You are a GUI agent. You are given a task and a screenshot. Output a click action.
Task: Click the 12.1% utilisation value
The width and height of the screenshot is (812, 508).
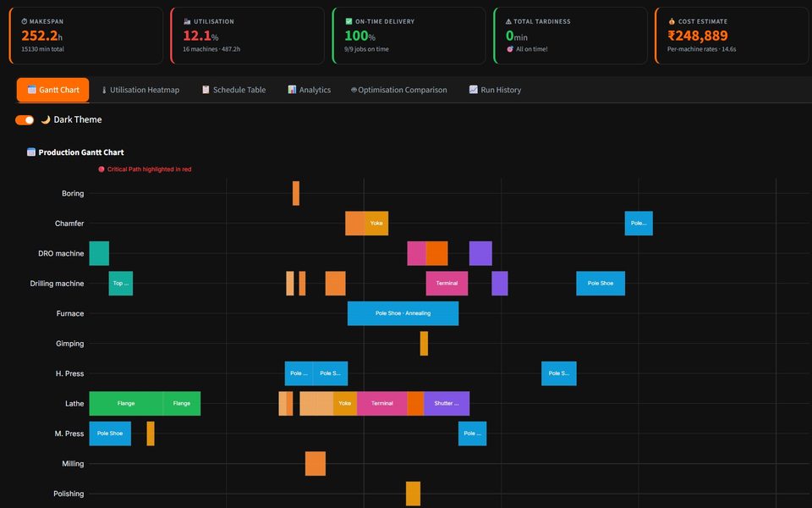(200, 36)
